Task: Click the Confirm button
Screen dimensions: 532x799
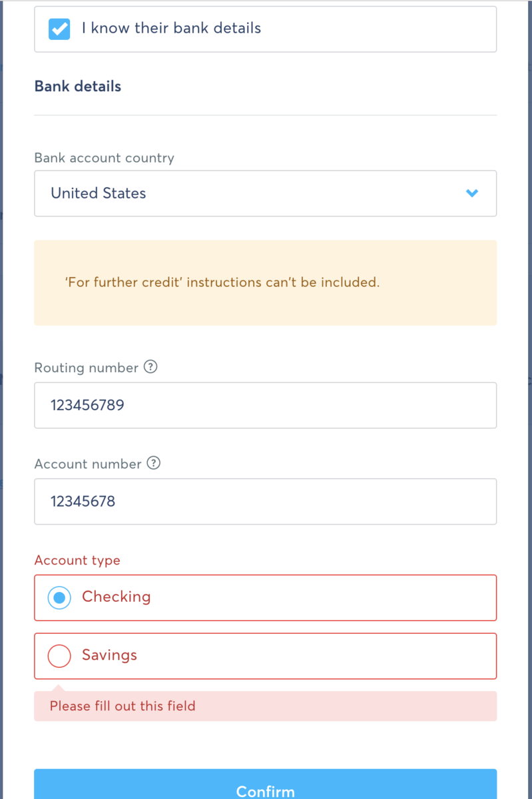Action: click(266, 784)
